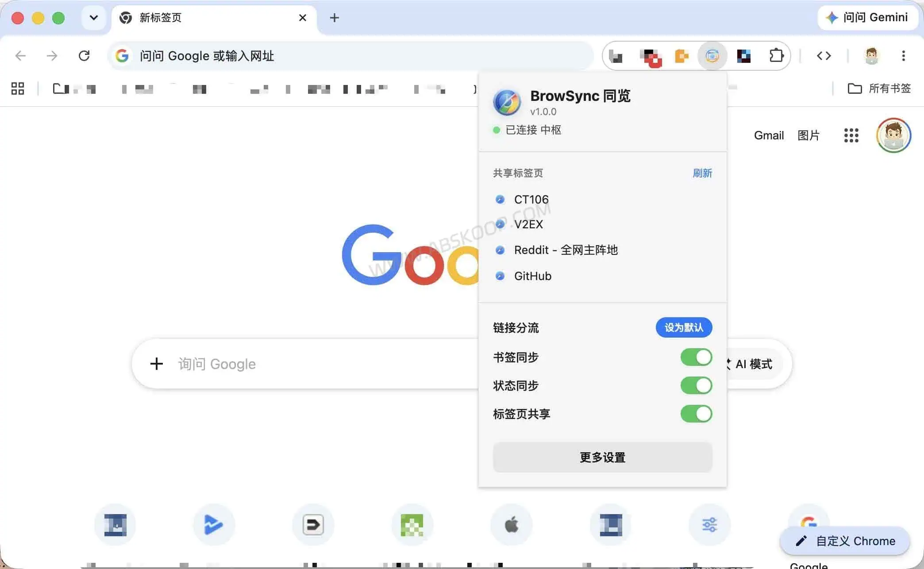Viewport: 924px width, 569px height.
Task: Click the red-badged extension icon
Action: click(651, 57)
